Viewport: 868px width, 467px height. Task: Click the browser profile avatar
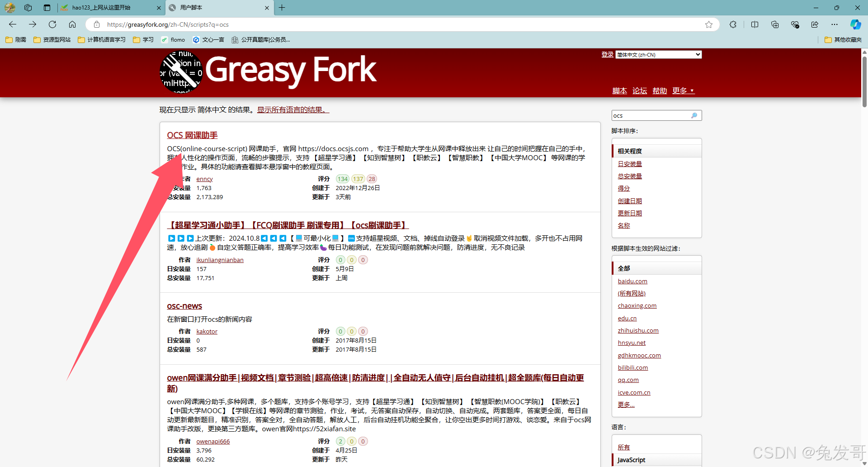point(10,8)
